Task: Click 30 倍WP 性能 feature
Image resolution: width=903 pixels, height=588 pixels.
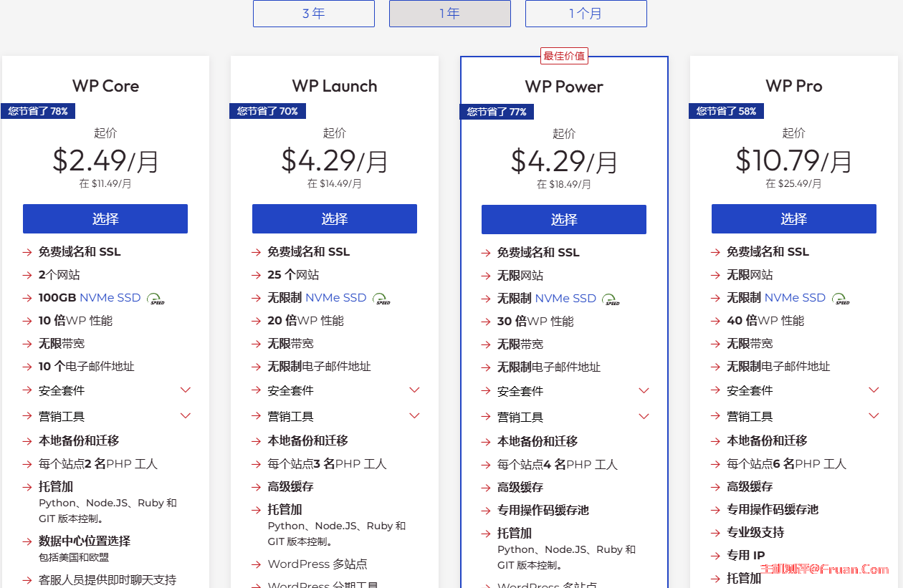Action: [x=535, y=322]
